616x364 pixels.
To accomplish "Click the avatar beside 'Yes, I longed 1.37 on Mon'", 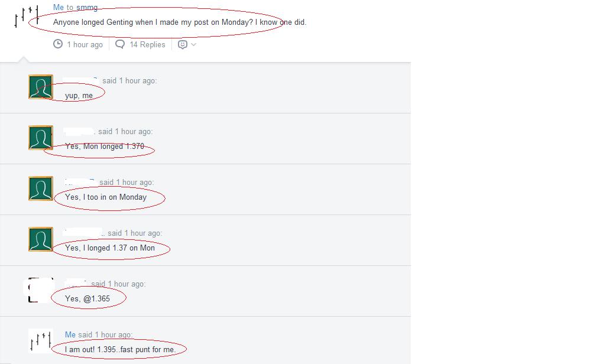I will point(40,239).
